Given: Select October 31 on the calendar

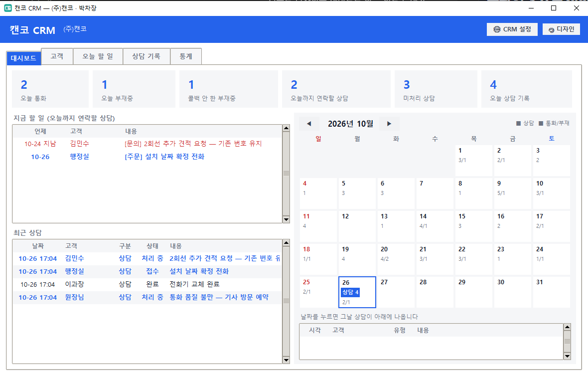Looking at the screenshot, I should click(x=552, y=292).
